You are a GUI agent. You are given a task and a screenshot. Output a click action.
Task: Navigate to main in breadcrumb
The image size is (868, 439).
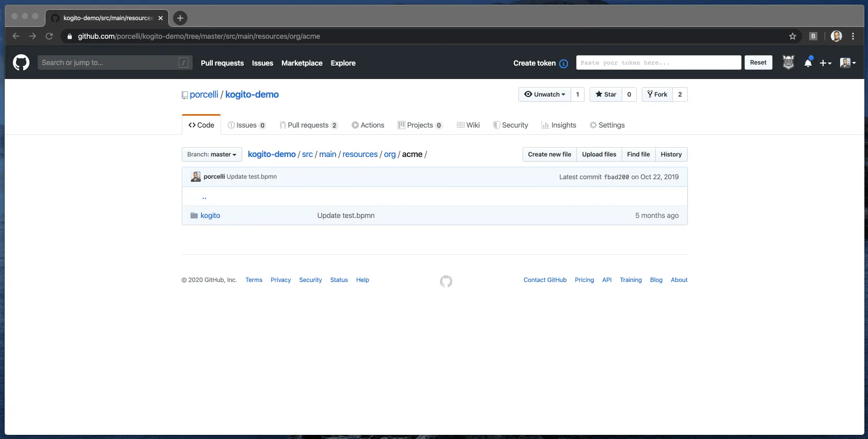click(327, 154)
